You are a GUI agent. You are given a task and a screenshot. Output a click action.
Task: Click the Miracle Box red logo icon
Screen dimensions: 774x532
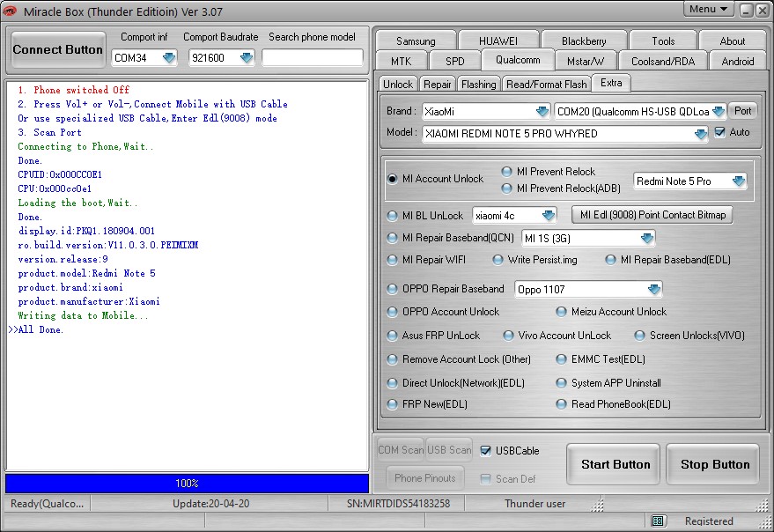click(x=10, y=11)
